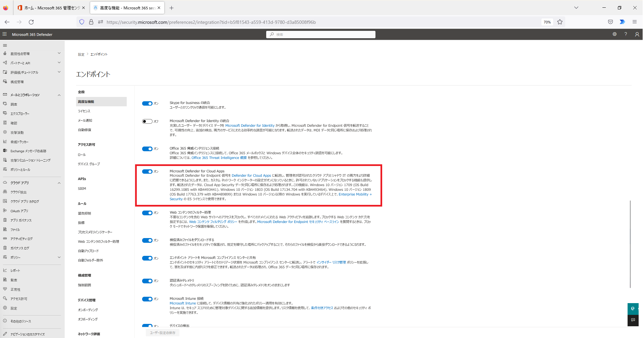Image resolution: width=644 pixels, height=338 pixels.
Task: Toggle 認証済みテレメトリ switch
Action: pyautogui.click(x=147, y=281)
